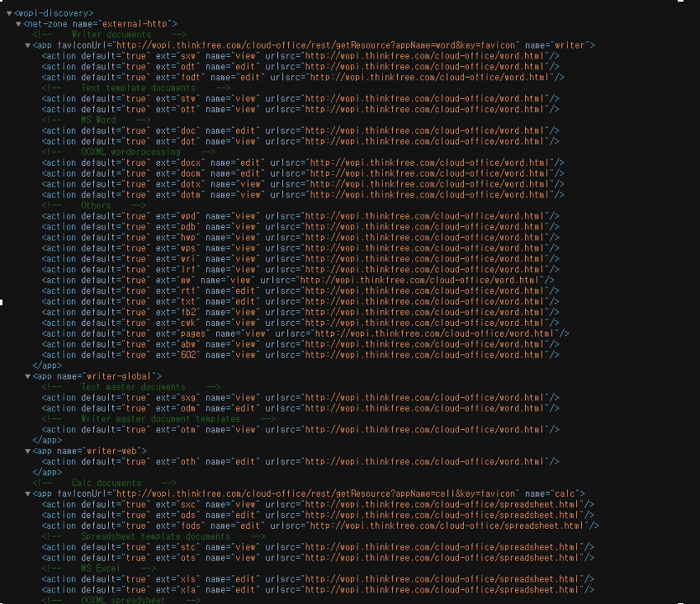The height and width of the screenshot is (604, 700).
Task: Click the action row with ext="dot"
Action: pos(300,142)
